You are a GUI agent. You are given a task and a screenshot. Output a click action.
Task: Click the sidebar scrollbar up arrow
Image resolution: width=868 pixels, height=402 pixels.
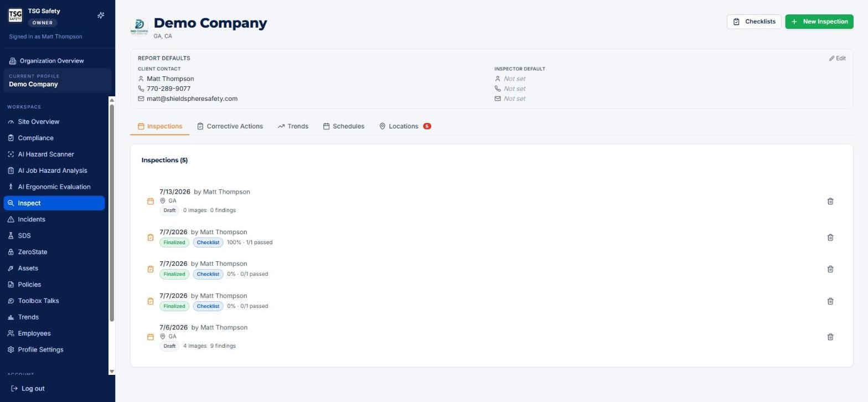pyautogui.click(x=112, y=100)
